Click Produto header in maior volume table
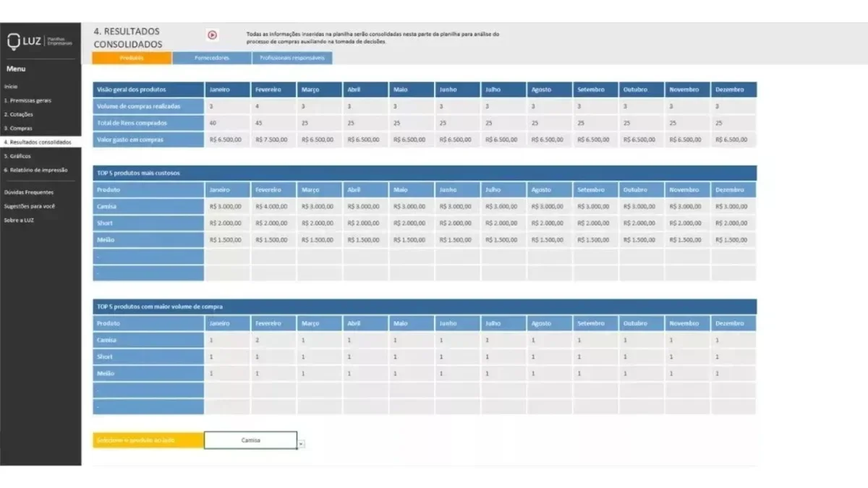 tap(148, 323)
